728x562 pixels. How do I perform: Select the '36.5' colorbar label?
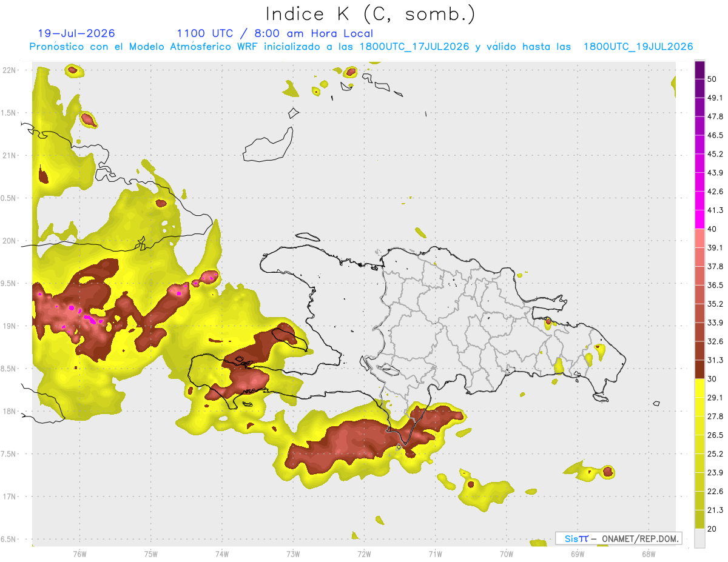pos(715,285)
